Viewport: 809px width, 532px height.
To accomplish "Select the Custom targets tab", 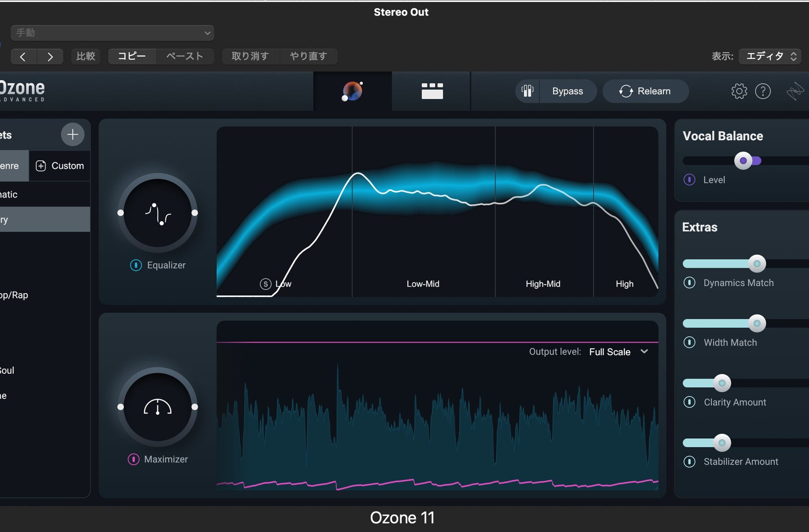I will click(60, 166).
